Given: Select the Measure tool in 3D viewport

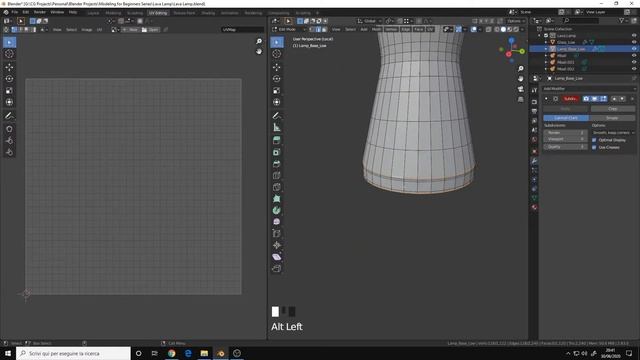Looking at the screenshot, I should [277, 127].
